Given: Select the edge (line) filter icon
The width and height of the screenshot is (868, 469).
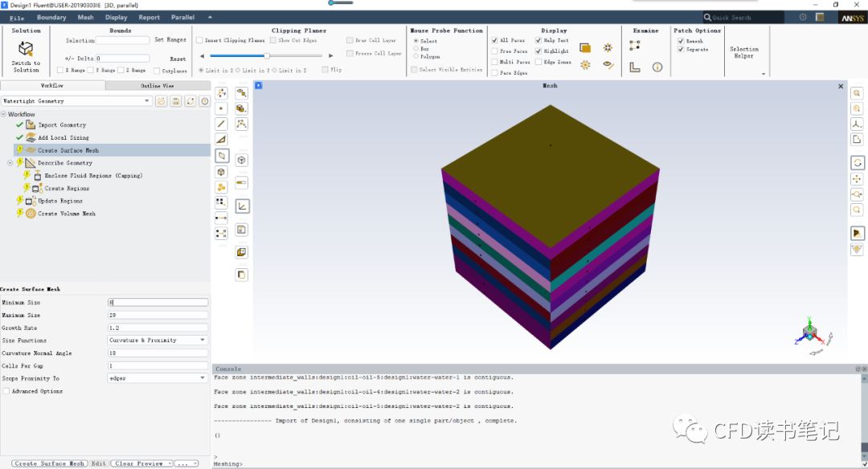Looking at the screenshot, I should pyautogui.click(x=221, y=124).
